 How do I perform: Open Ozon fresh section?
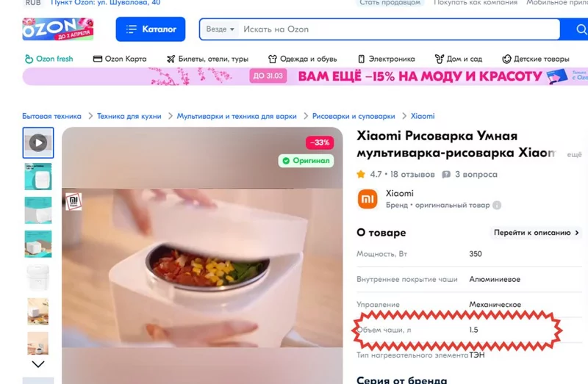49,59
